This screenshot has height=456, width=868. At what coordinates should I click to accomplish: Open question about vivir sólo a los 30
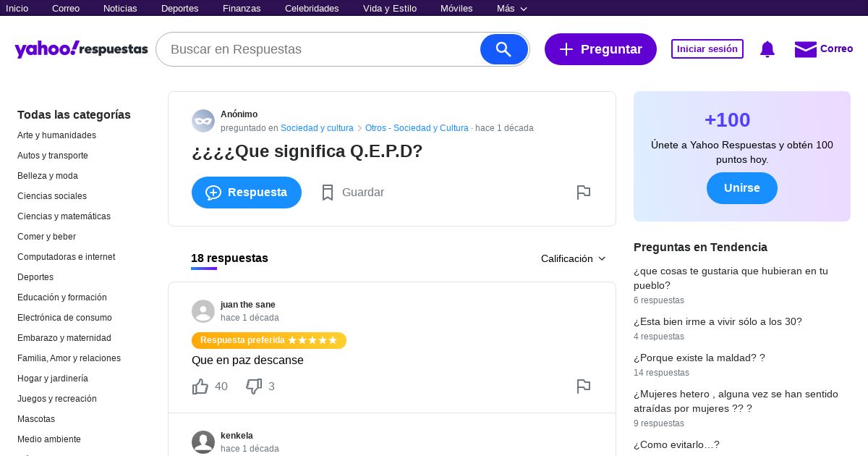718,321
